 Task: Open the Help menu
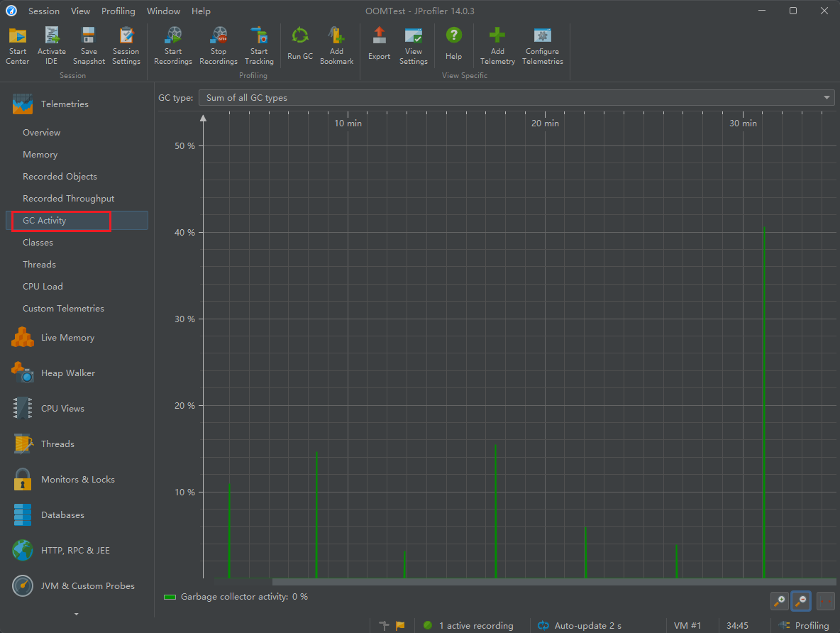tap(201, 11)
